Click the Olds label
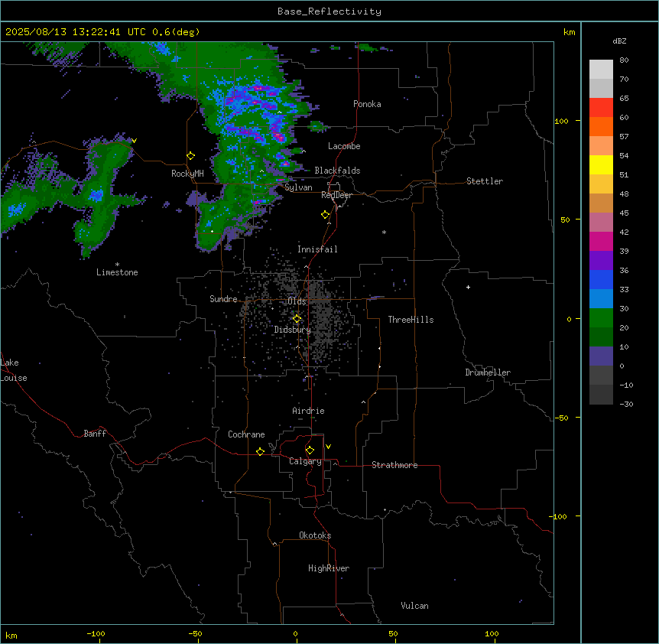This screenshot has width=659, height=644. point(297,301)
